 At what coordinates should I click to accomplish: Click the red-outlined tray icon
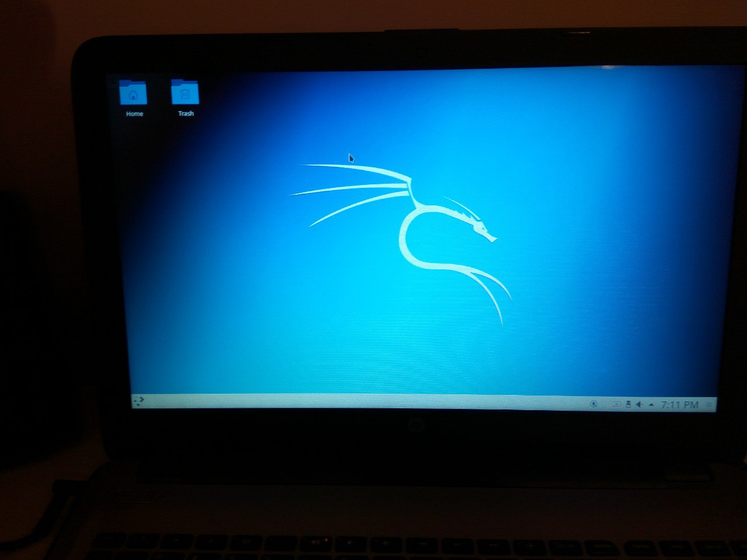point(616,404)
